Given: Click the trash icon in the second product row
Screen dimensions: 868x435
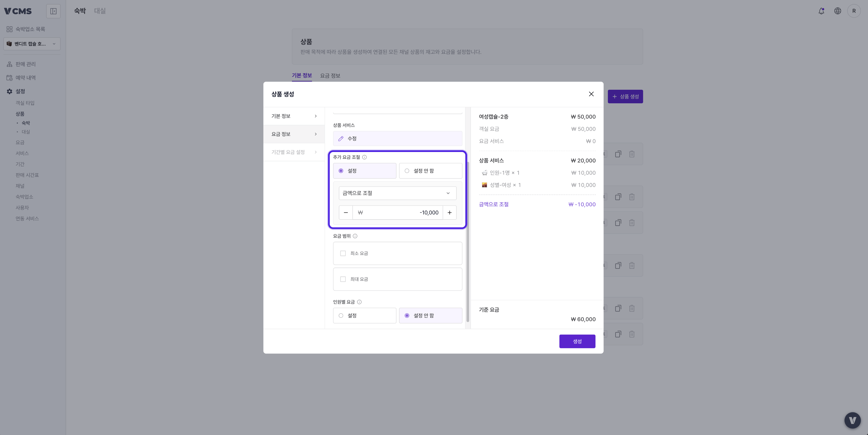Looking at the screenshot, I should 632,197.
